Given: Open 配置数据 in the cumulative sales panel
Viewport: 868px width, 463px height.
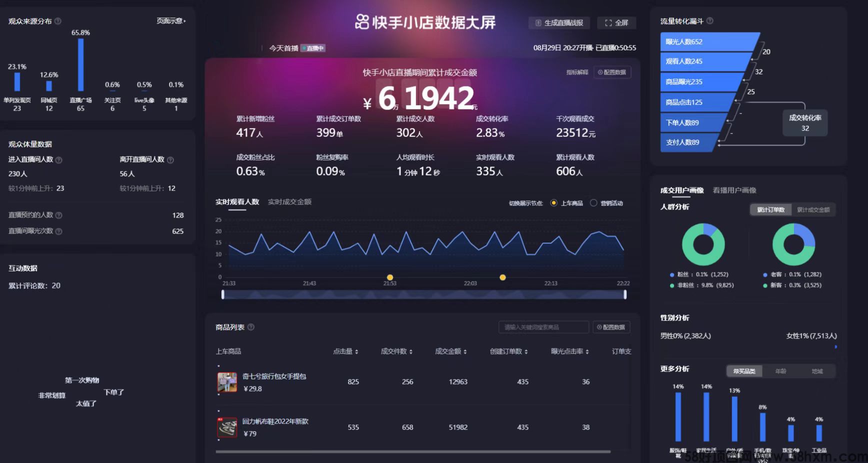Looking at the screenshot, I should pos(612,72).
